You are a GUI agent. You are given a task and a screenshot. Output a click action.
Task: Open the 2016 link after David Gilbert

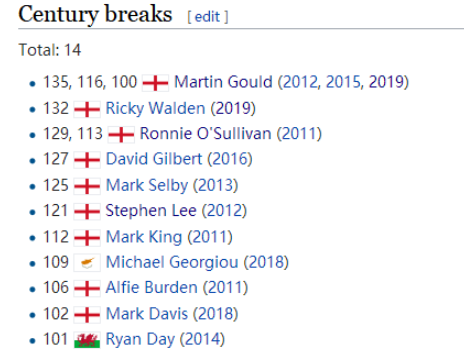(x=230, y=159)
